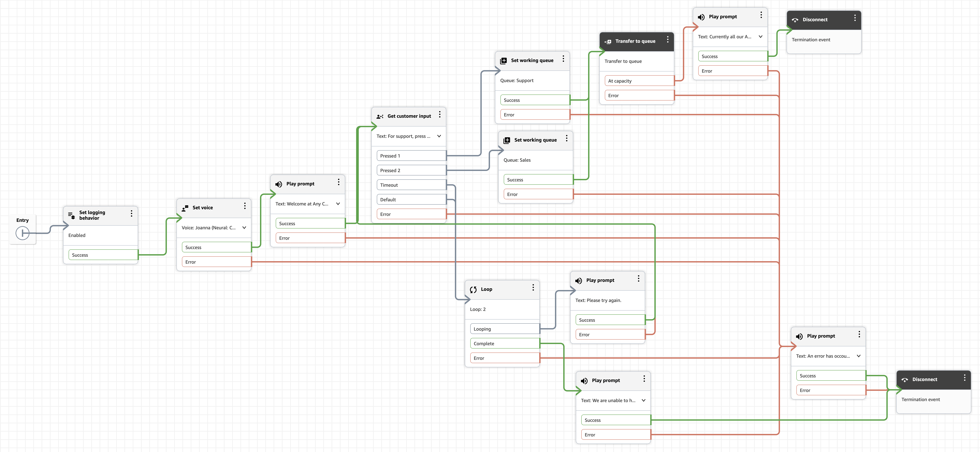Click the 'Enabled' text in Set logging behavior
Screen dimensions: 980x452
(77, 235)
